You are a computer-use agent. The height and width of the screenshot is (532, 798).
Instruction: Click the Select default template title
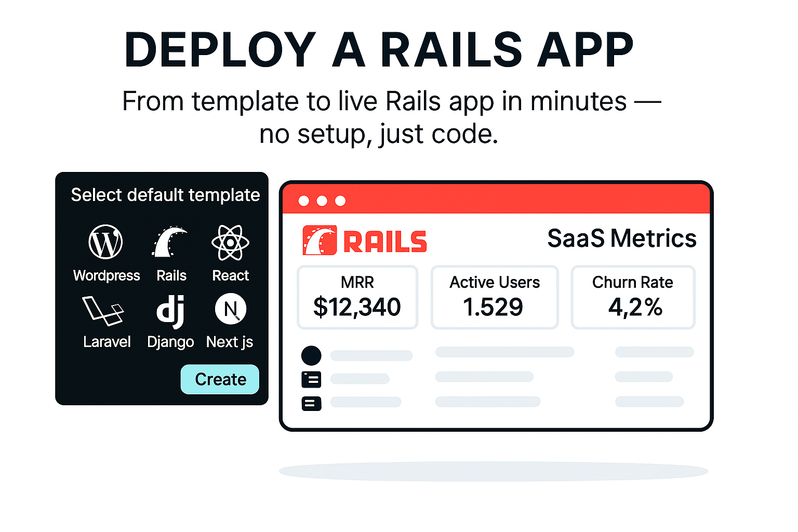click(165, 195)
